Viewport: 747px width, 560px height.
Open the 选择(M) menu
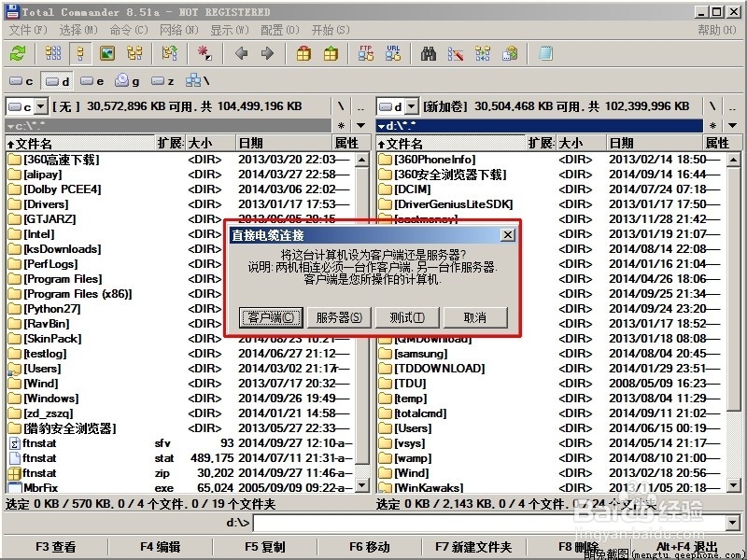[78, 30]
